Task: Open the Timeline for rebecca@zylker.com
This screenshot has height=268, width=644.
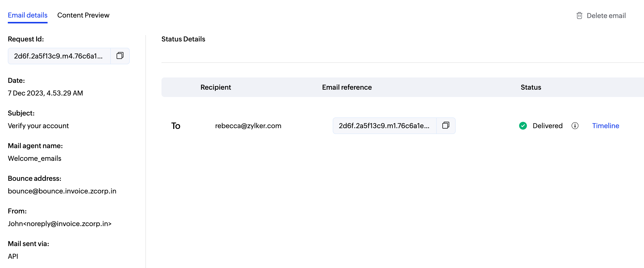Action: pos(605,126)
